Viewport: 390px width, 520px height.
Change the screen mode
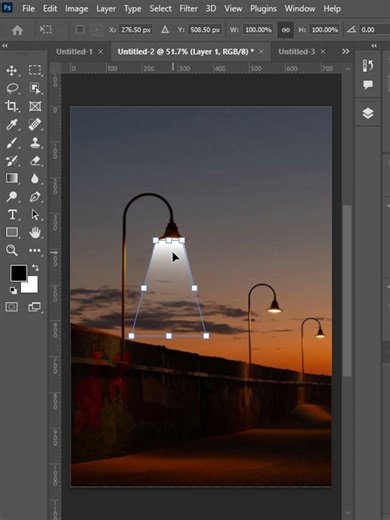34,307
